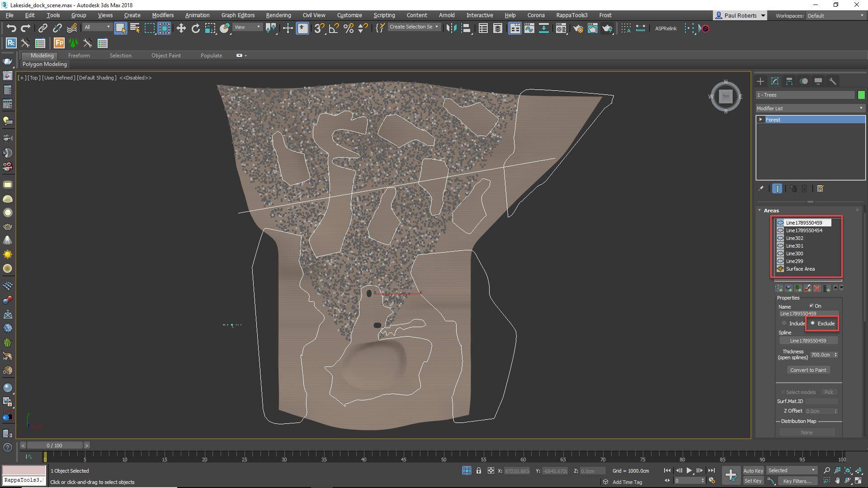Select Line299 in the Areas list
Image resolution: width=868 pixels, height=488 pixels.
tap(794, 261)
